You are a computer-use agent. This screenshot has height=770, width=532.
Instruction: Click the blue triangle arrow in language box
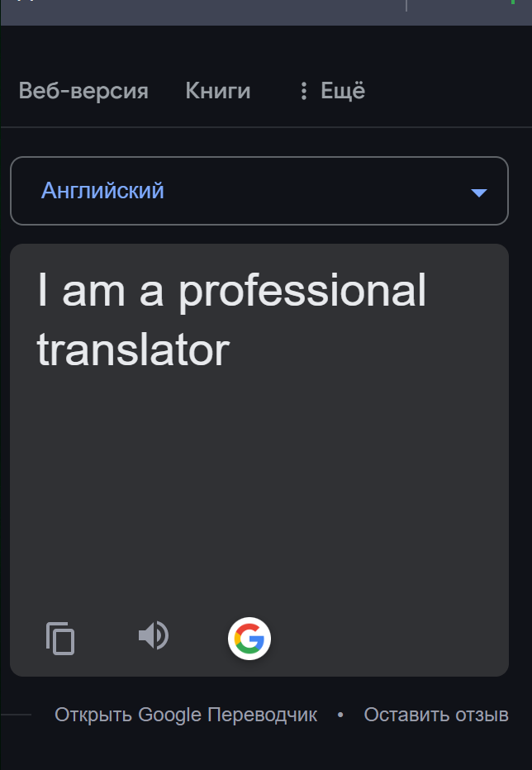[x=478, y=192]
